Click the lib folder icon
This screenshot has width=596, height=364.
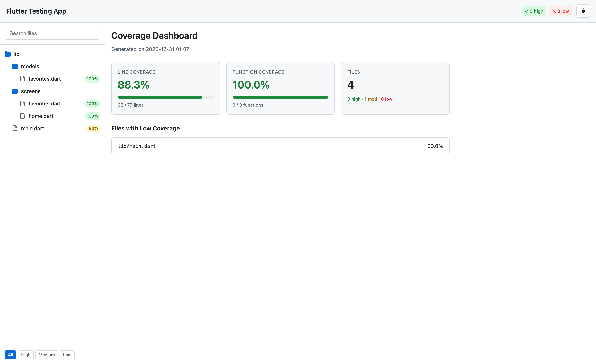click(8, 54)
